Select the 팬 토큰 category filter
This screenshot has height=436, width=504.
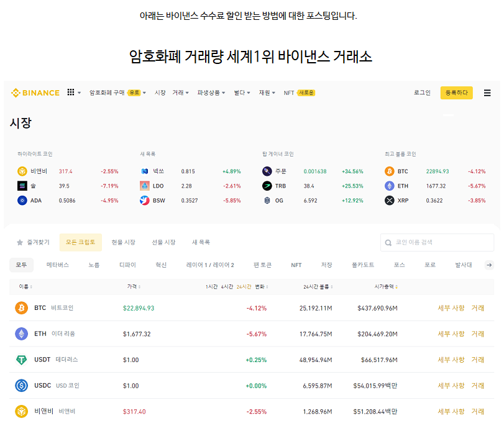(x=262, y=265)
